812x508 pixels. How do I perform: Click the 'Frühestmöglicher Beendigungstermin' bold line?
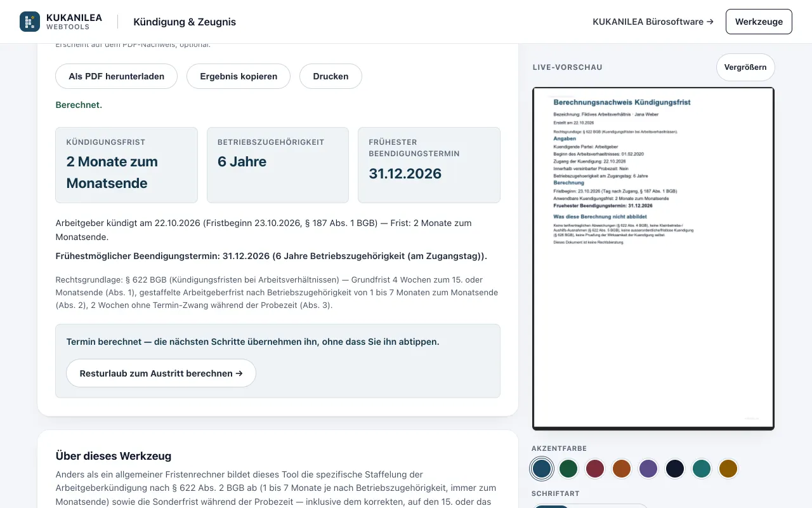(272, 256)
